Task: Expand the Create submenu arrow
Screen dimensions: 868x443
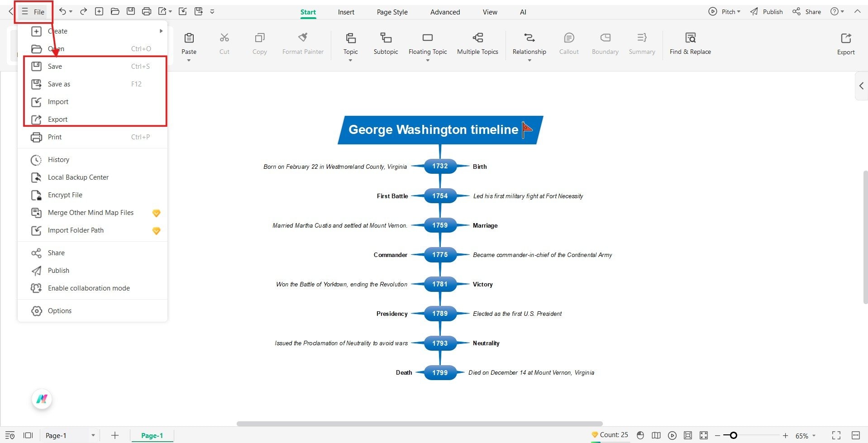Action: click(161, 31)
